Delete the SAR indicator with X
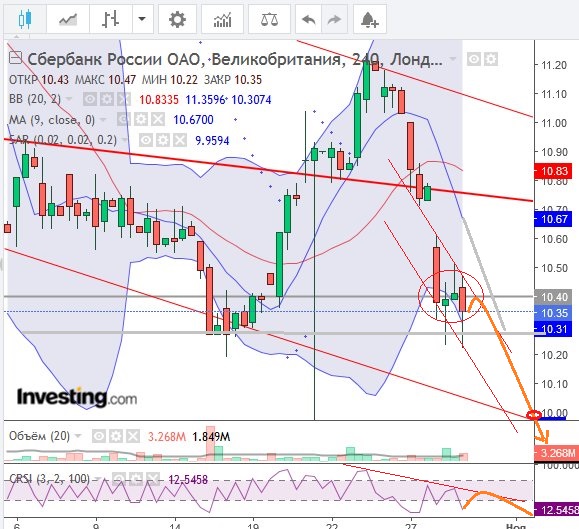The height and width of the screenshot is (529, 579). (180, 140)
